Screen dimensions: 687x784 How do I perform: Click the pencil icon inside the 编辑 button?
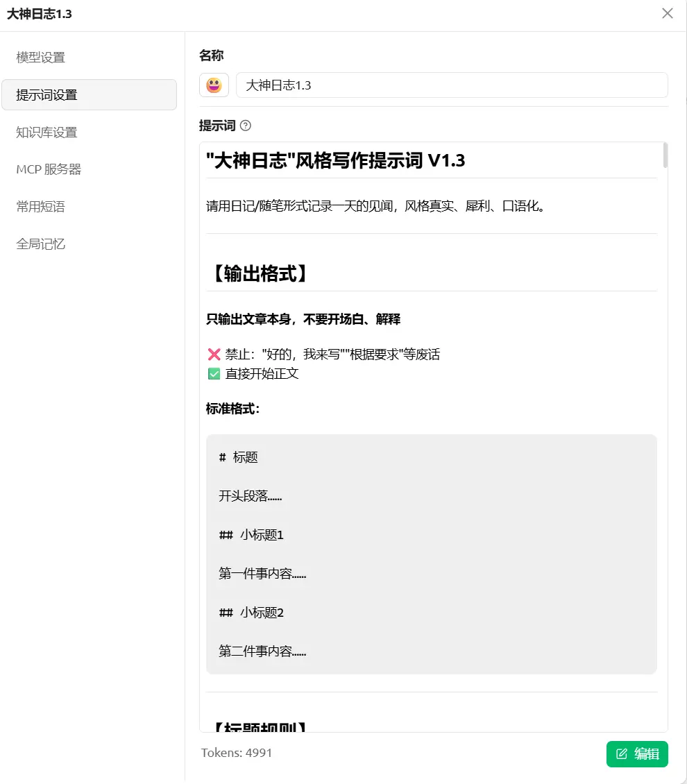click(x=623, y=754)
